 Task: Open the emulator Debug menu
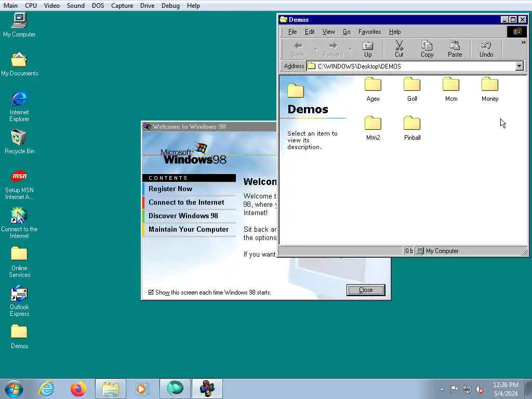[170, 5]
